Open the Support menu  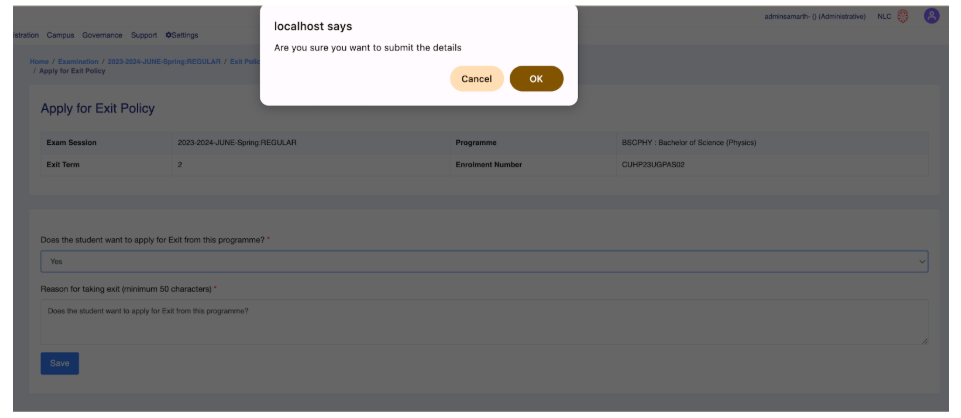tap(144, 35)
